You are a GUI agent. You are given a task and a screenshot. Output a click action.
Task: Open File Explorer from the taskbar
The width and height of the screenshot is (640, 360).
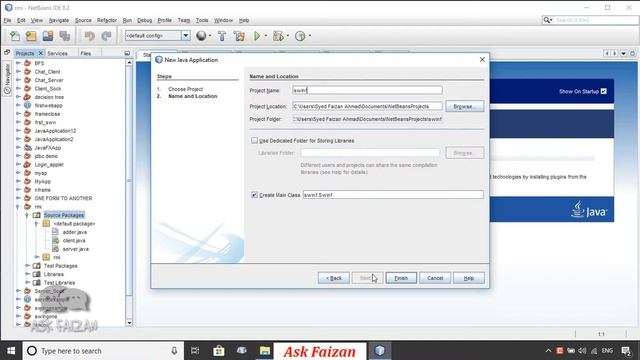pyautogui.click(x=264, y=351)
